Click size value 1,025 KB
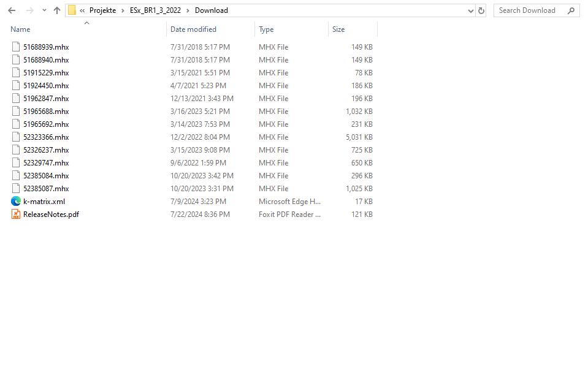This screenshot has width=588, height=372. (x=359, y=189)
